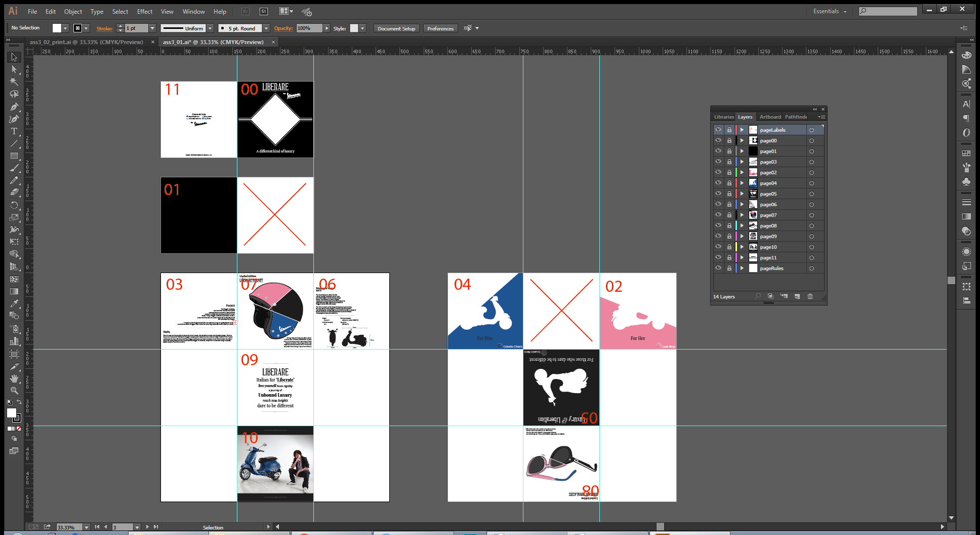Select the Eyedropper tool
The width and height of the screenshot is (980, 535).
point(14,303)
